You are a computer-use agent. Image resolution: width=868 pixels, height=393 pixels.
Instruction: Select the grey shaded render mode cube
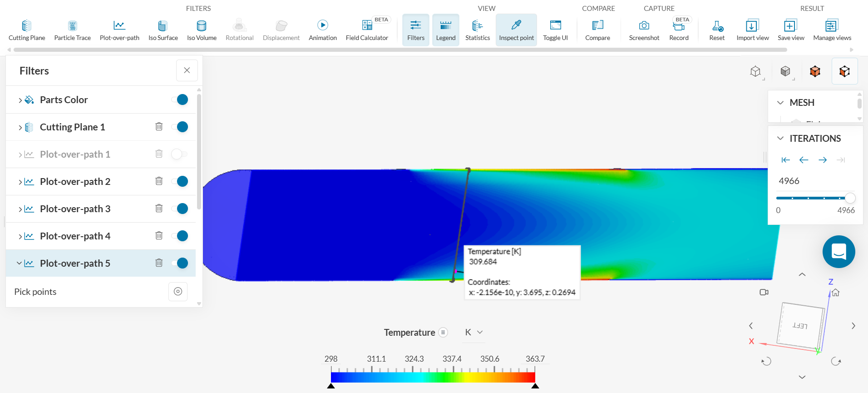tap(785, 71)
